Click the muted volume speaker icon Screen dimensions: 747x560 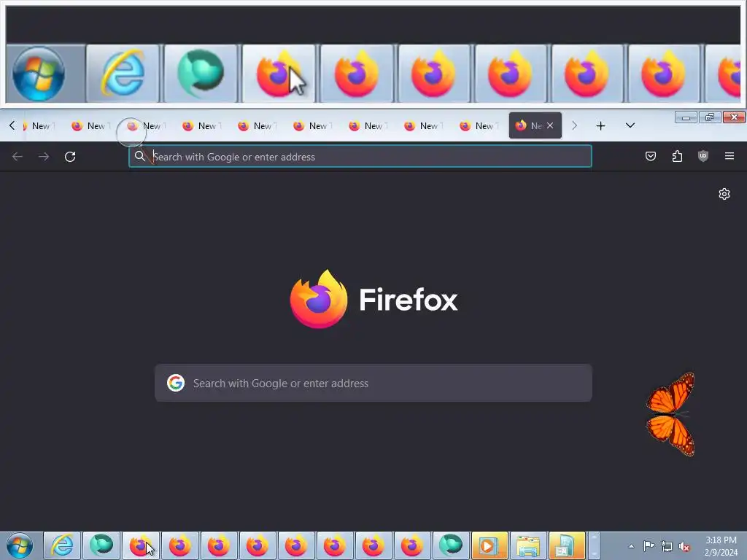pyautogui.click(x=684, y=546)
